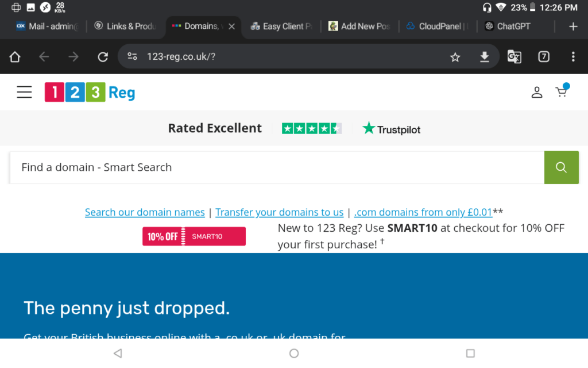588x368 pixels.
Task: Tap the 28 KB/s network speed indicator
Action: tap(60, 7)
